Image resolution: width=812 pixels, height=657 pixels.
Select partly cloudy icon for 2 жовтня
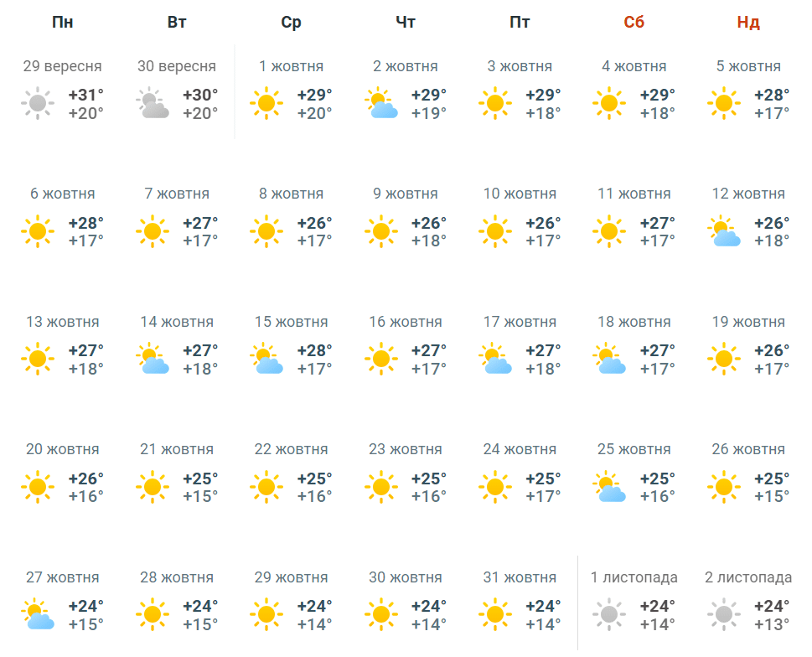[x=381, y=103]
